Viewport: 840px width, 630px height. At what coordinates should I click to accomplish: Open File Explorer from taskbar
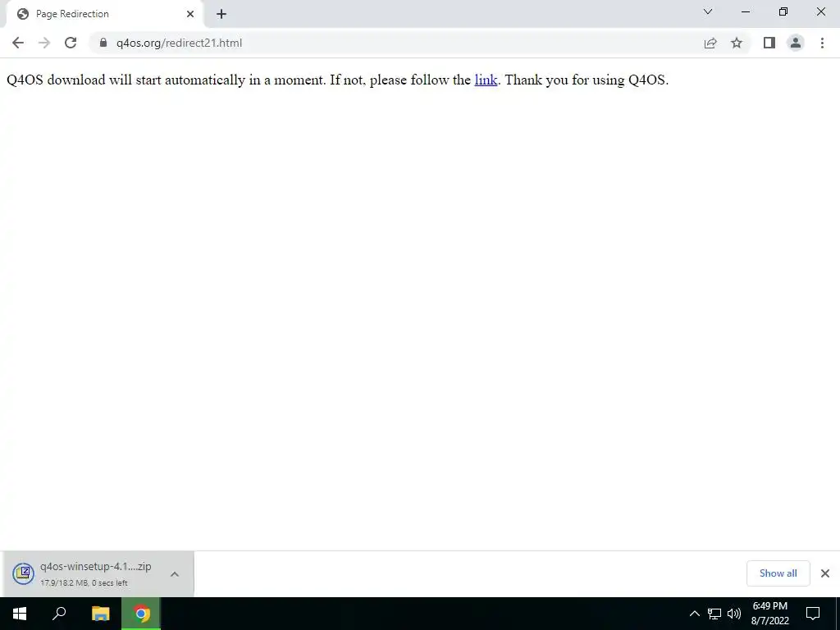100,614
